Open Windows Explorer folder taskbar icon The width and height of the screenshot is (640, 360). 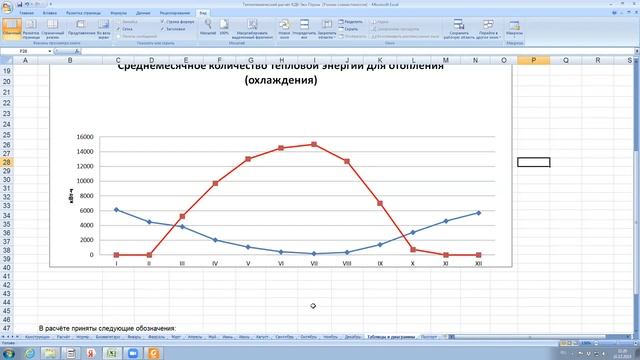click(x=50, y=353)
